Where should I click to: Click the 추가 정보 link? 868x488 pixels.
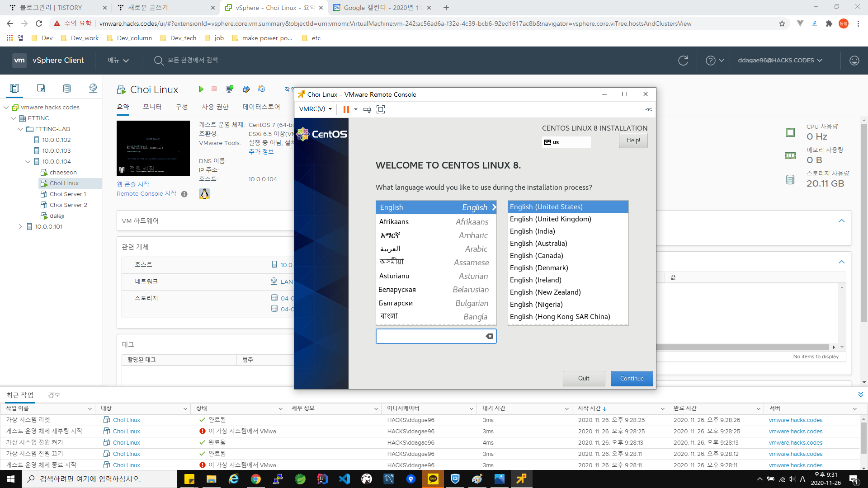click(x=261, y=151)
